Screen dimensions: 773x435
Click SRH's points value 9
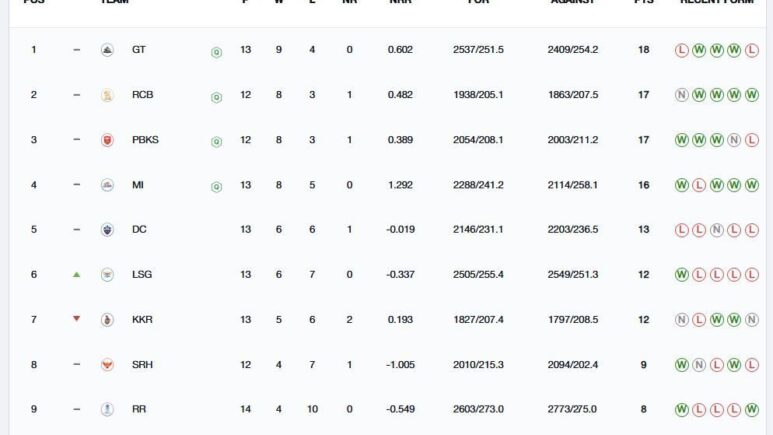pos(643,365)
